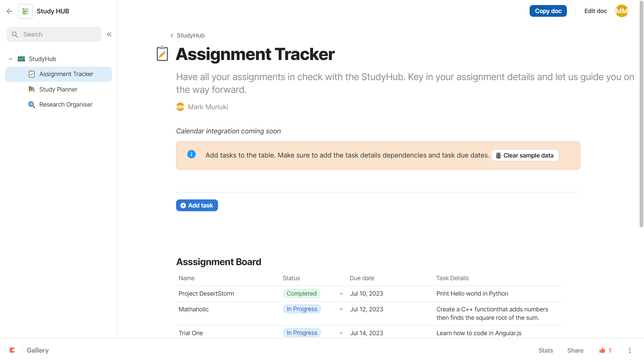Viewport: 644px width, 362px height.
Task: Click the StudyHub breadcrumb link
Action: point(190,36)
